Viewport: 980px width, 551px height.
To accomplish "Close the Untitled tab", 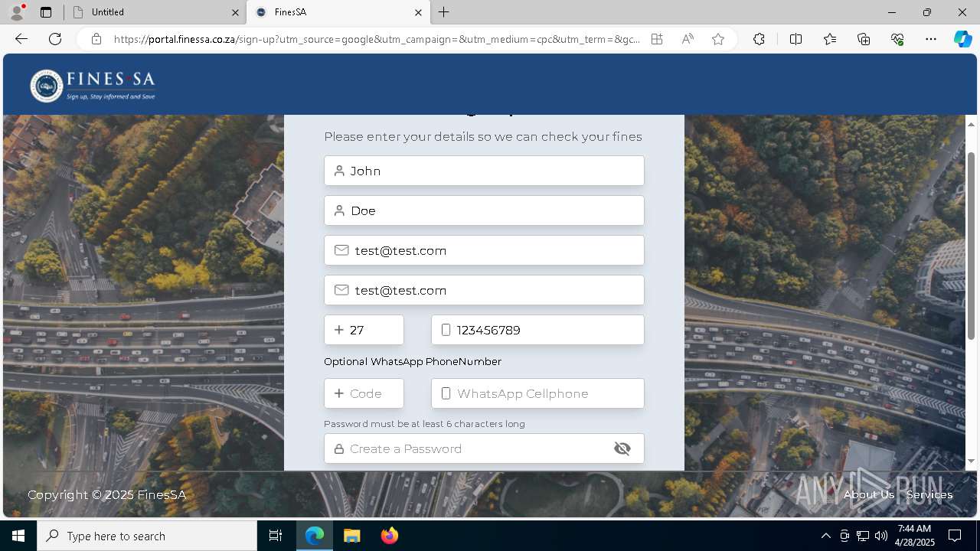I will (x=235, y=12).
